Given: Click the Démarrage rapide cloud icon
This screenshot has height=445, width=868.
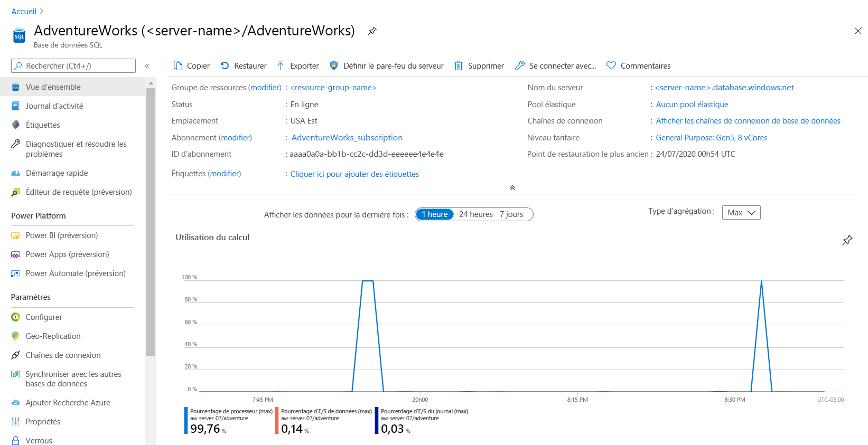Looking at the screenshot, I should coord(16,173).
